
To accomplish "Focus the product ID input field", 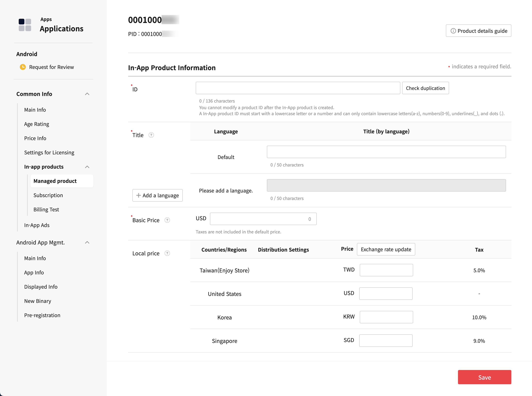I will point(298,88).
